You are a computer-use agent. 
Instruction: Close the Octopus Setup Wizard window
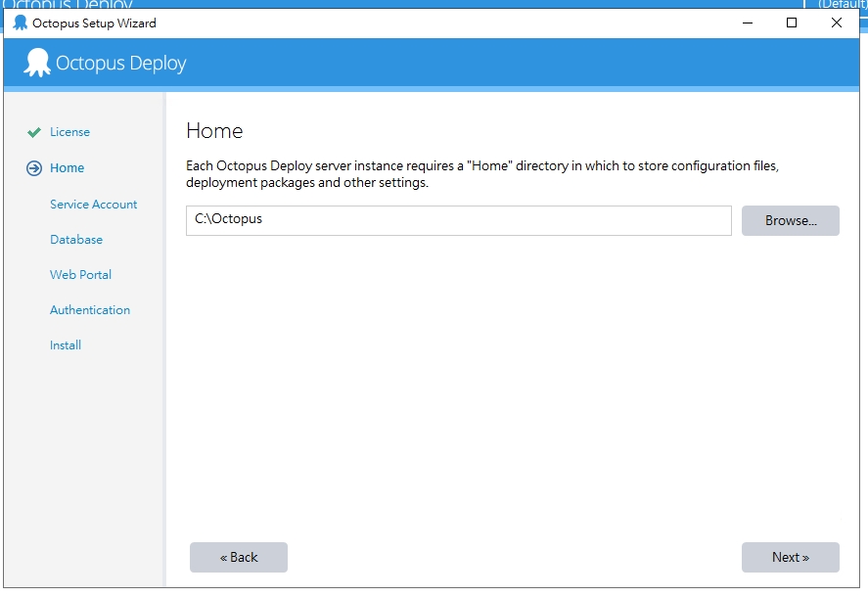(837, 23)
